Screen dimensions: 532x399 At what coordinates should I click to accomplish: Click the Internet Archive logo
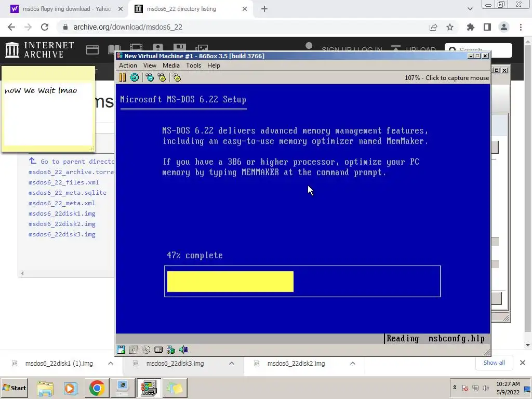pyautogui.click(x=39, y=50)
